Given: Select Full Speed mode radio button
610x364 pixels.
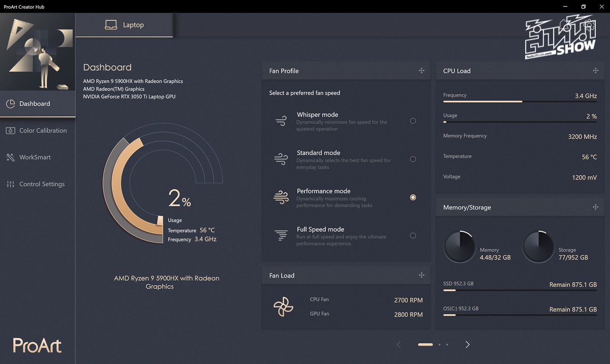Looking at the screenshot, I should (413, 235).
